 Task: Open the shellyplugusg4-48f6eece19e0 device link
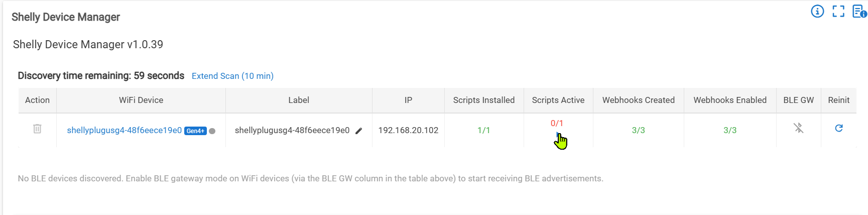(124, 130)
